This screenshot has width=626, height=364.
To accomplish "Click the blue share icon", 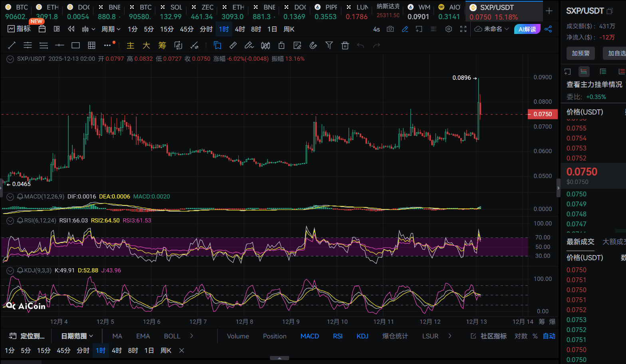I will click(548, 29).
